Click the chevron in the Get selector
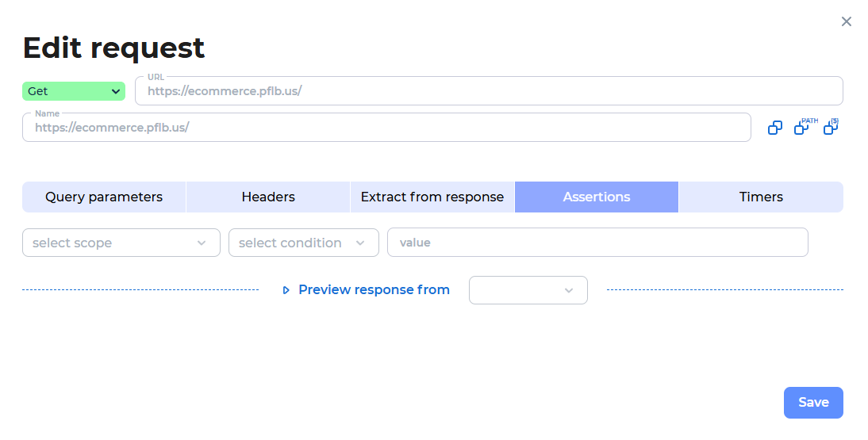The width and height of the screenshot is (868, 440). pos(116,91)
